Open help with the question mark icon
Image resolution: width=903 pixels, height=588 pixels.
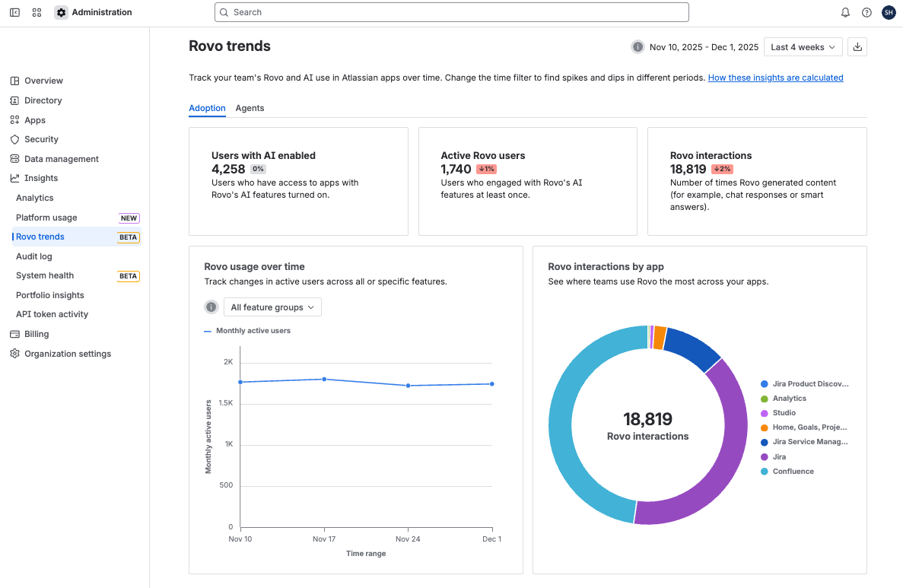coord(866,12)
